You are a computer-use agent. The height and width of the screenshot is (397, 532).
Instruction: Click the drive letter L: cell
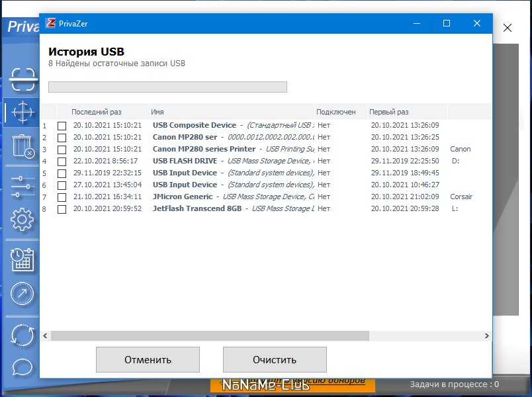(455, 208)
